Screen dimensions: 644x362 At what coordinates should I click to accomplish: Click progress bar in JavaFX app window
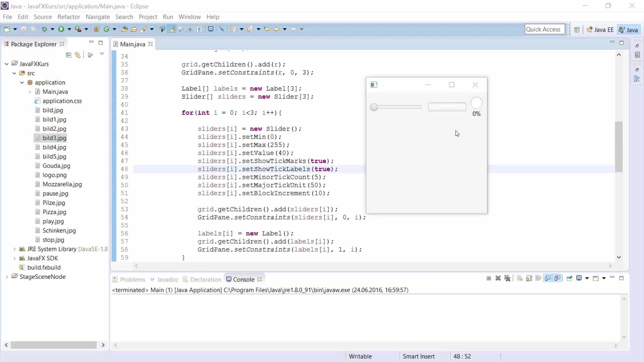pyautogui.click(x=447, y=107)
